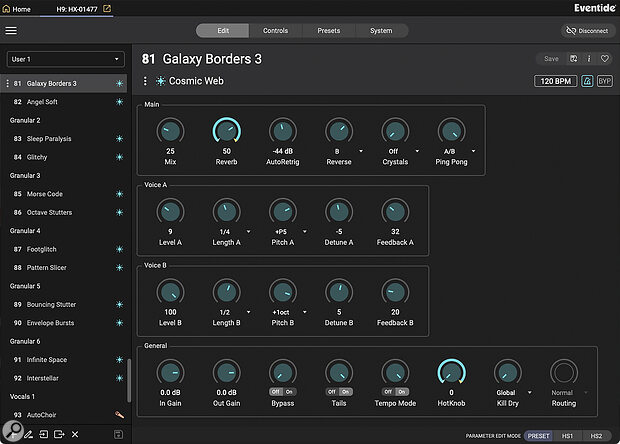Screen dimensions: 620x444
Task: Click the star icon on Glitchy row
Action: pos(119,157)
